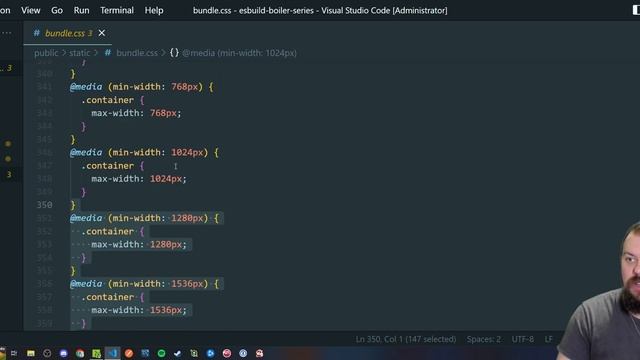Change indentation via Spaces: 2
Screen dimensions: 640x360
coord(484,339)
